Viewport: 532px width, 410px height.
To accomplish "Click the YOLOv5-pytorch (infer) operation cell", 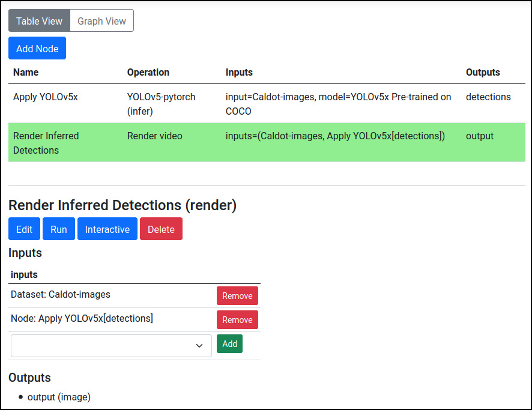I will (x=161, y=104).
